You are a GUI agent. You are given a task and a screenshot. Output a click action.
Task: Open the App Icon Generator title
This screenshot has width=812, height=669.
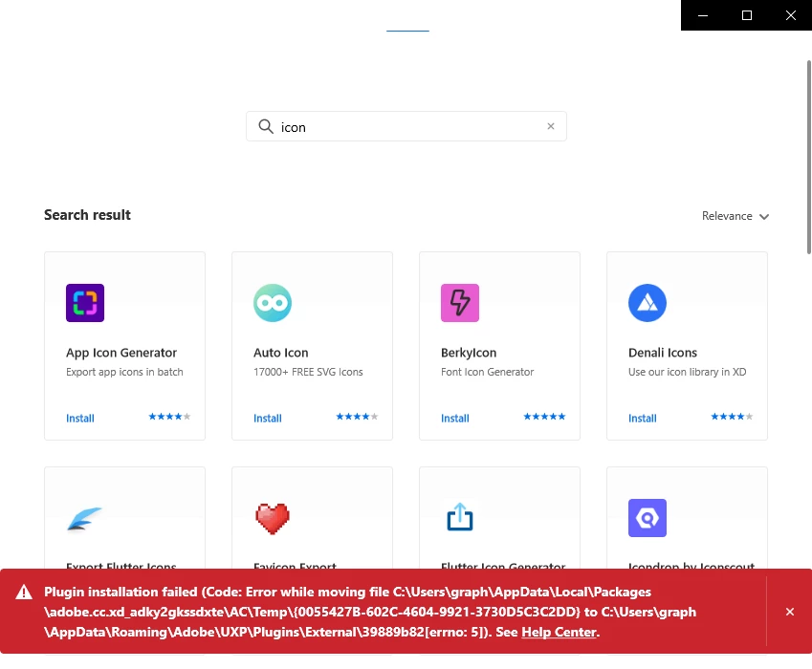pos(121,353)
